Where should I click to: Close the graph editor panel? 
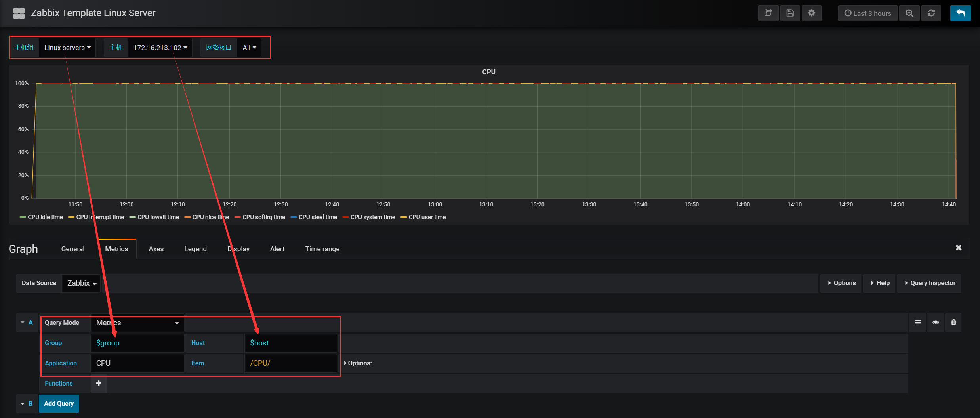[x=959, y=248]
